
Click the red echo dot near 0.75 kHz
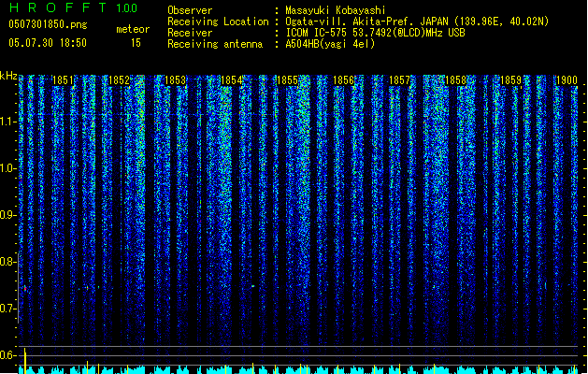[x=25, y=288]
